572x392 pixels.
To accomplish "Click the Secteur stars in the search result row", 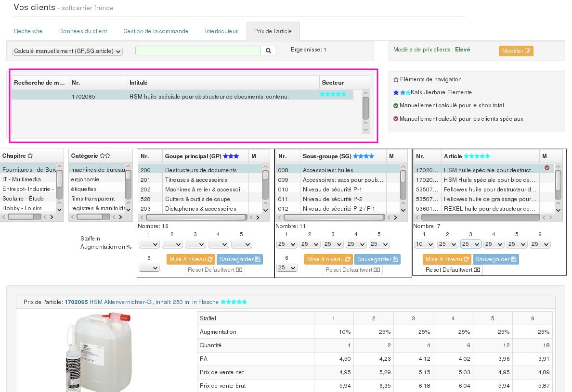I will 333,94.
